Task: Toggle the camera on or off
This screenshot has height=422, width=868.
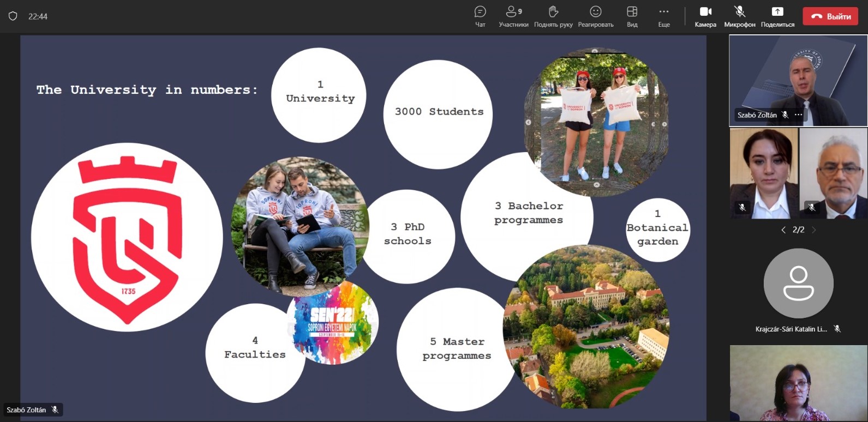Action: tap(705, 16)
